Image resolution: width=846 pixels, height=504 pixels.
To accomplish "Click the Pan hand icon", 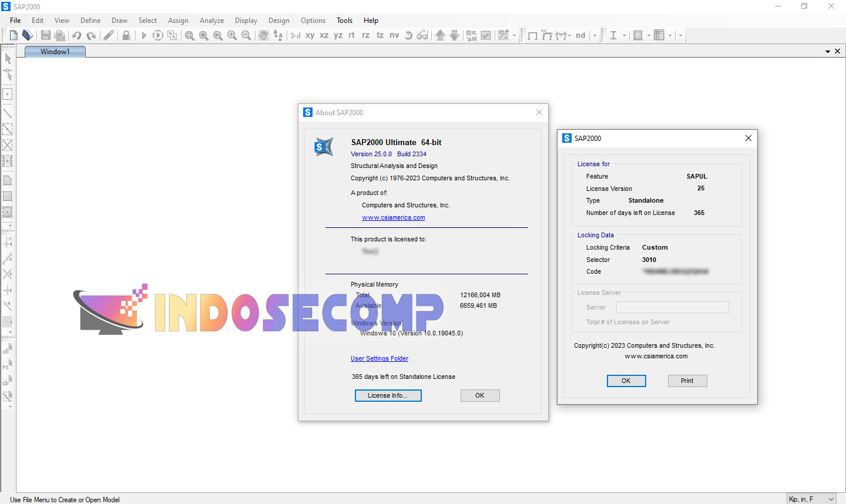I will click(263, 35).
